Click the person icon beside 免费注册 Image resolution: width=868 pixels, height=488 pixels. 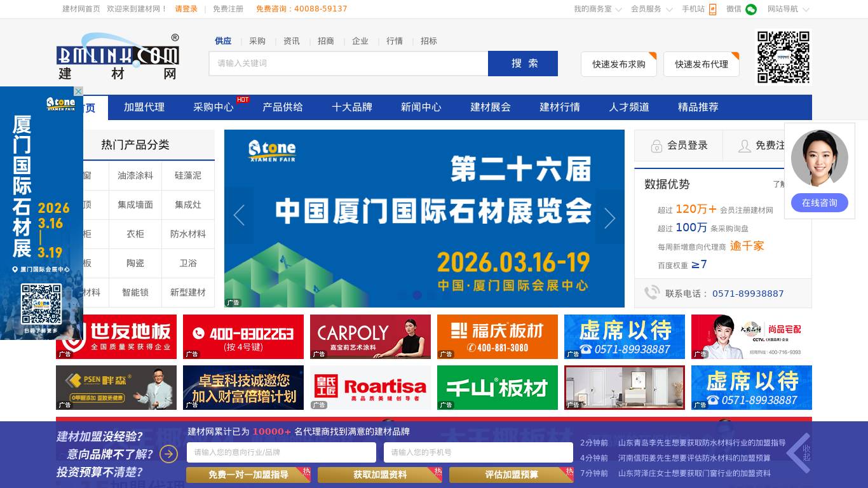(745, 146)
